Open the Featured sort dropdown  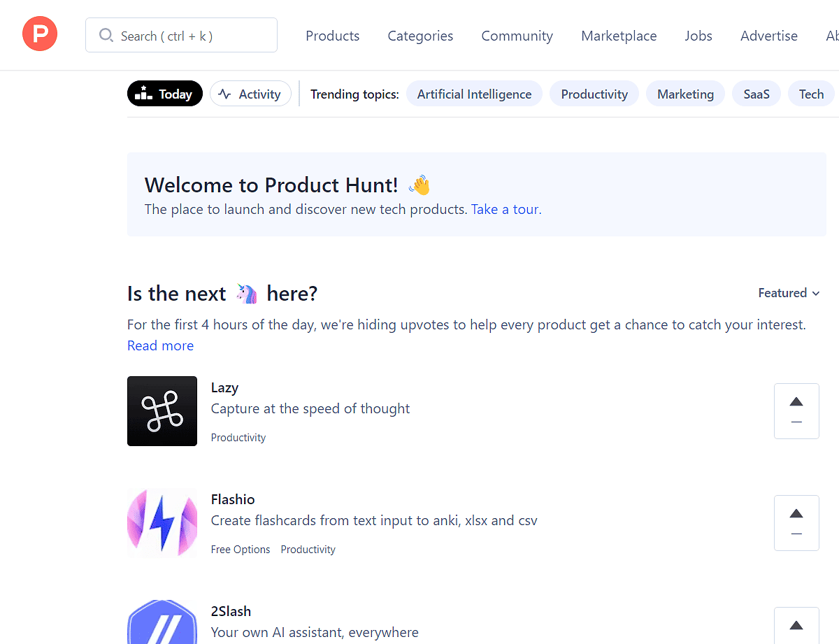789,293
